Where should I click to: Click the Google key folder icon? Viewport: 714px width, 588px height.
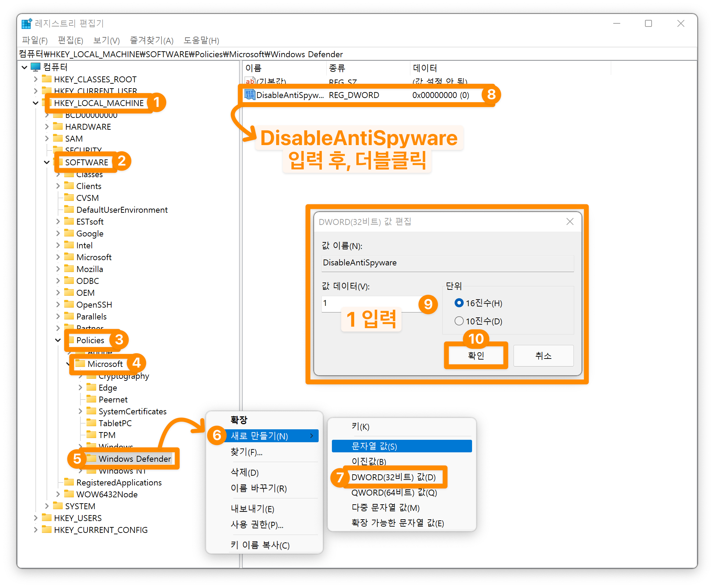pos(69,233)
